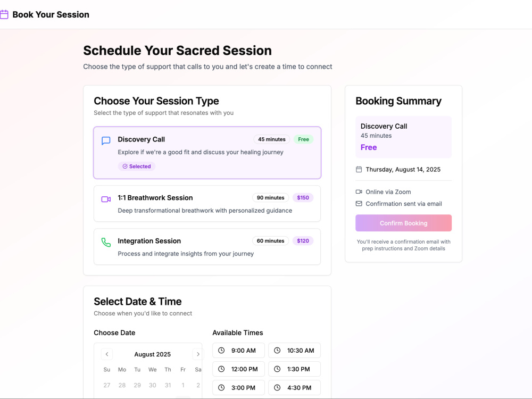532x399 pixels.
Task: Click the clock icon in the 9:00 AM slot
Action: [221, 350]
